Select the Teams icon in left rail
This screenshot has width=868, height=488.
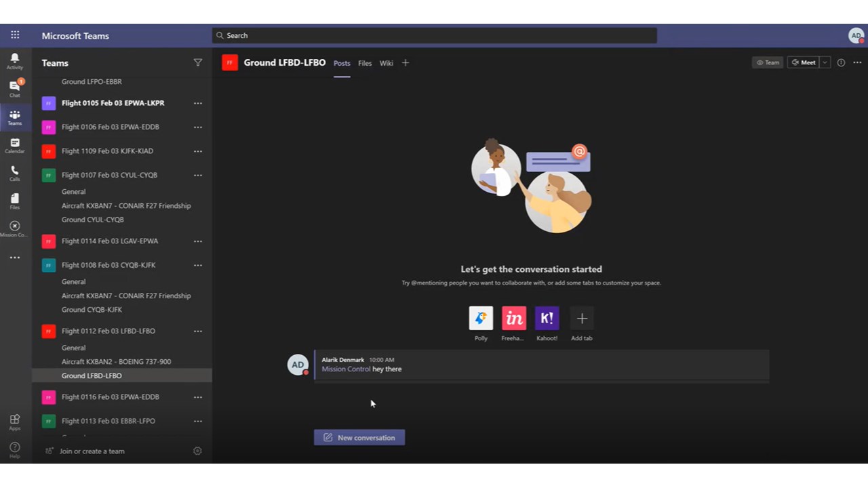15,117
